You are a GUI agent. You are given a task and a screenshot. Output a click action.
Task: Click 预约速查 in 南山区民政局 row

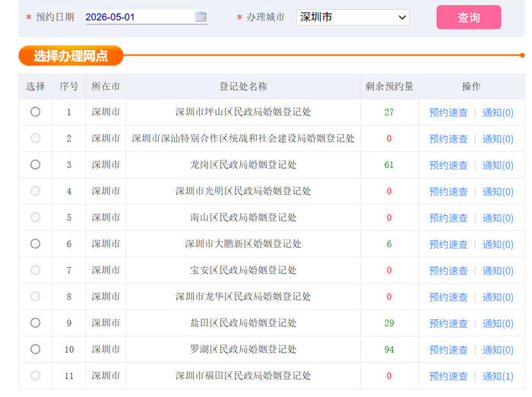[448, 218]
